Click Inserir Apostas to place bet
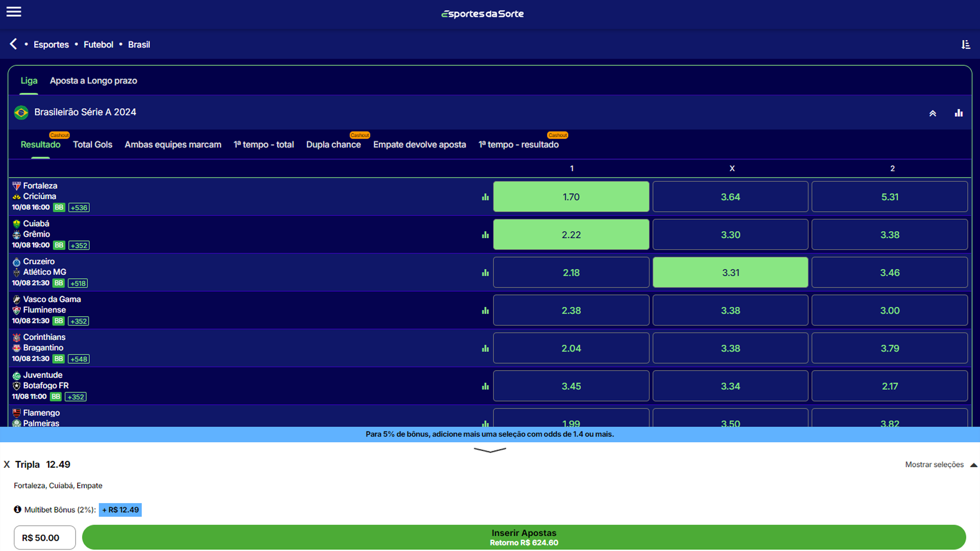The height and width of the screenshot is (551, 980). 524,537
